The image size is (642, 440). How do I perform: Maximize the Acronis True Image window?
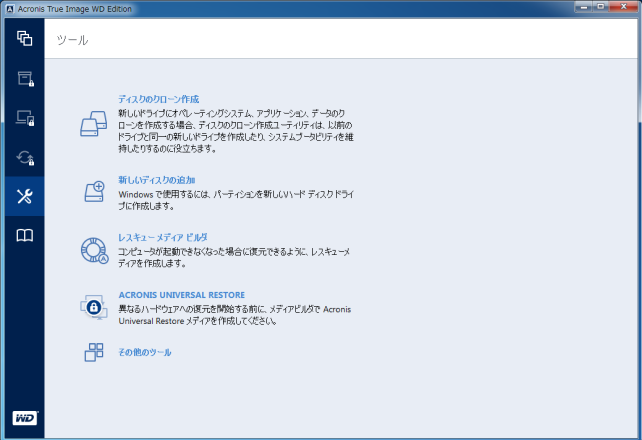601,7
